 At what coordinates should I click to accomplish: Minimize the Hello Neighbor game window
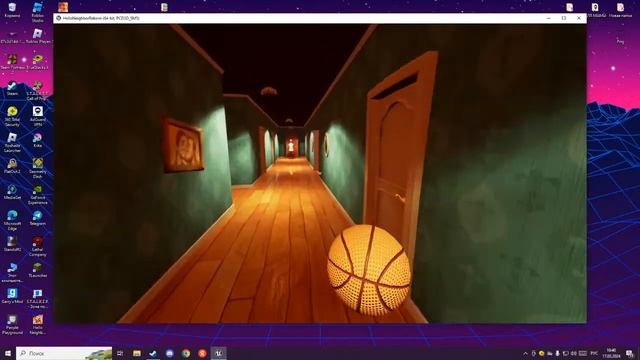click(x=549, y=18)
